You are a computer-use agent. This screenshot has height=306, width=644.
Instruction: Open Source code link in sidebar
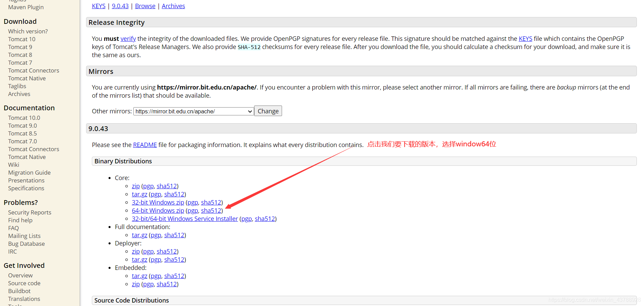24,283
